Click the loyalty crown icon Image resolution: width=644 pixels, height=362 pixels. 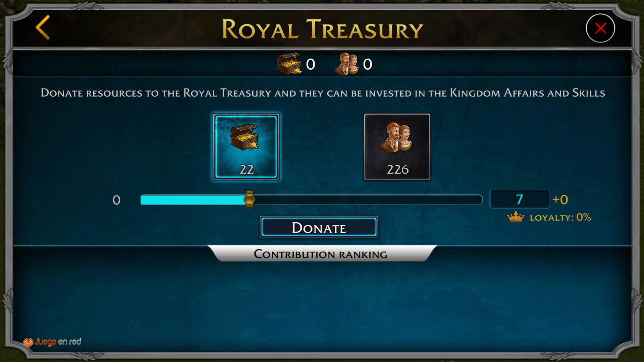[516, 217]
